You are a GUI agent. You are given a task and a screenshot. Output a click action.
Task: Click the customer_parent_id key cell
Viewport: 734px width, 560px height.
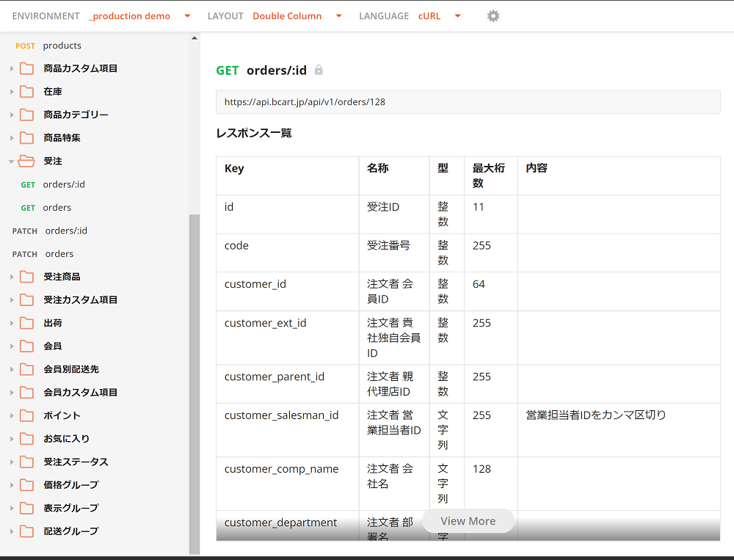tap(288, 384)
